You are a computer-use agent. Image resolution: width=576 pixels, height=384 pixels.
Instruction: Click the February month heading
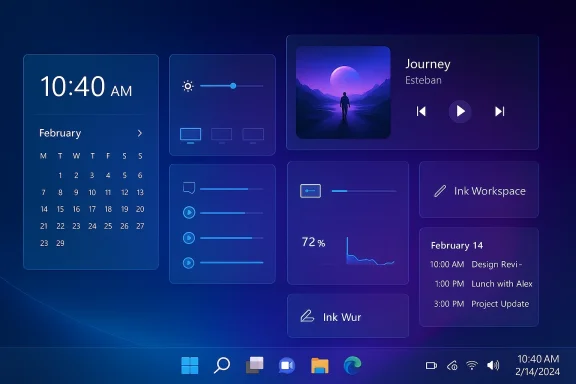tap(60, 133)
